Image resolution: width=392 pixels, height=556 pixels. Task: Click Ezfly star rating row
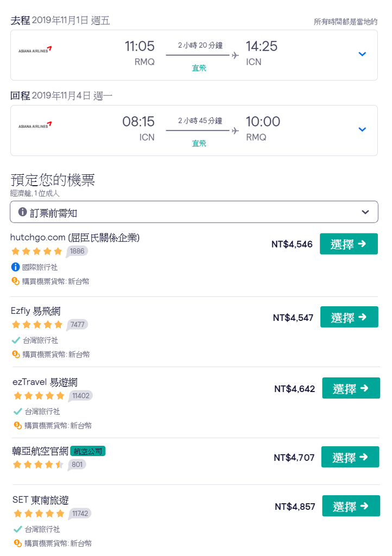(x=37, y=325)
